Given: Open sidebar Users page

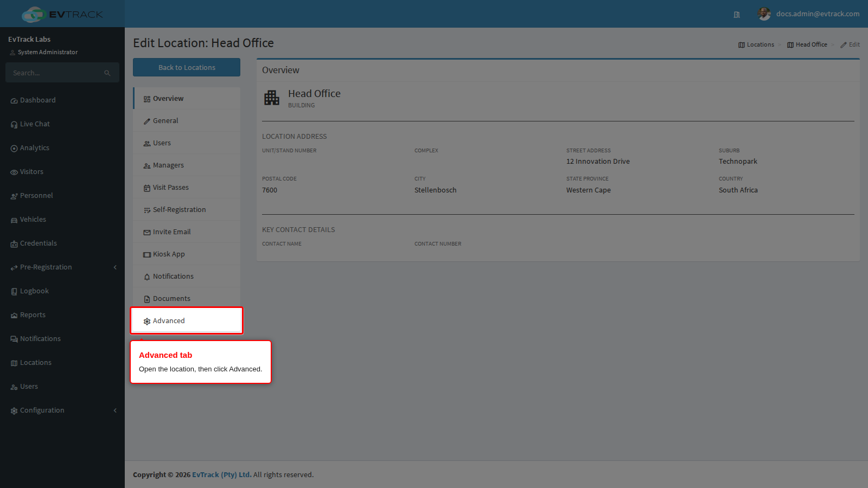Looking at the screenshot, I should click(62, 387).
